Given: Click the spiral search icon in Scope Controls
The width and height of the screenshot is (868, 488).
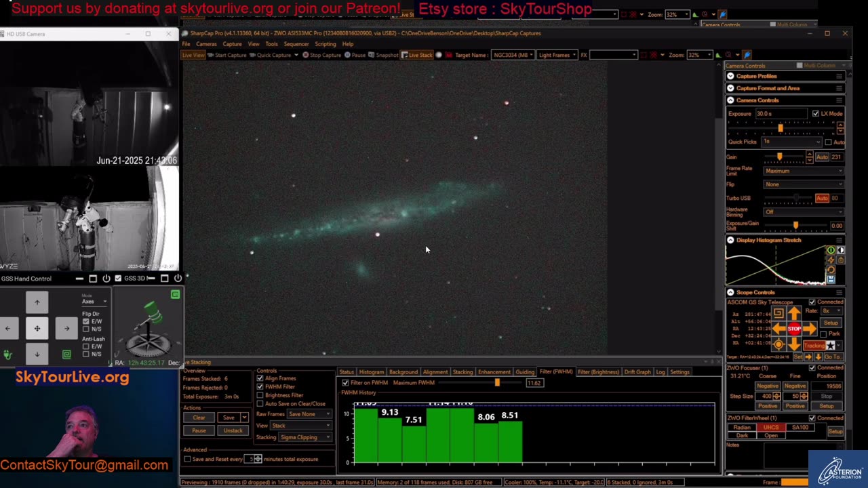Looking at the screenshot, I should point(778,313).
